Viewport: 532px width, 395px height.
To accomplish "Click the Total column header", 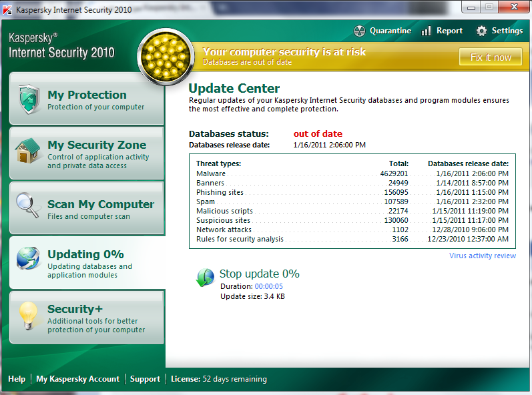I will point(398,163).
